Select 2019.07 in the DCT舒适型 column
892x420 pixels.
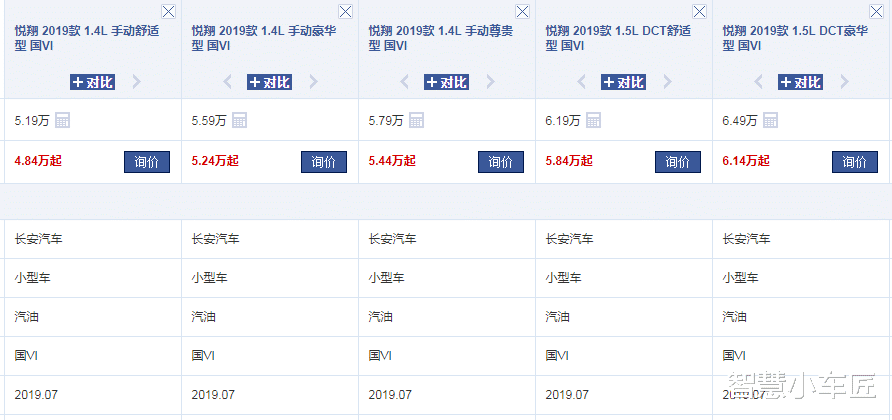click(567, 394)
